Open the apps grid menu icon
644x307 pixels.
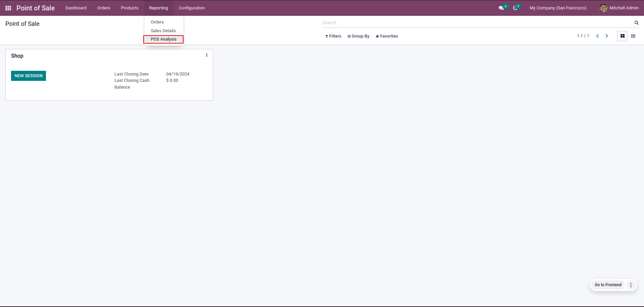click(8, 8)
